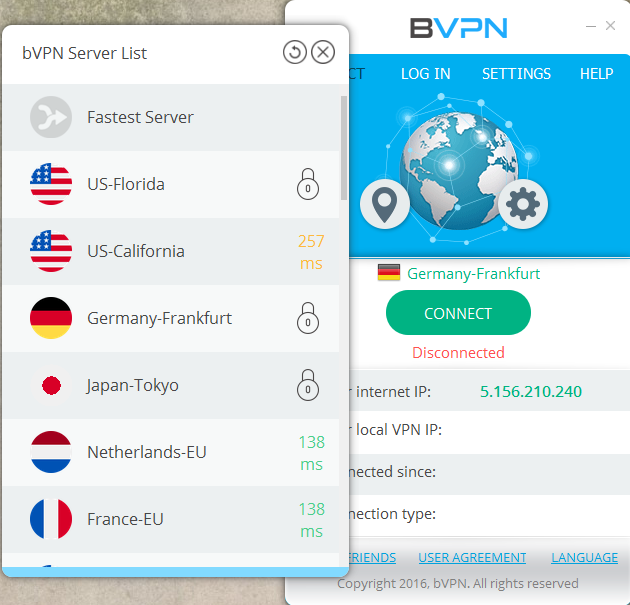The width and height of the screenshot is (630, 605).
Task: Open the gear settings icon on globe
Action: 521,204
